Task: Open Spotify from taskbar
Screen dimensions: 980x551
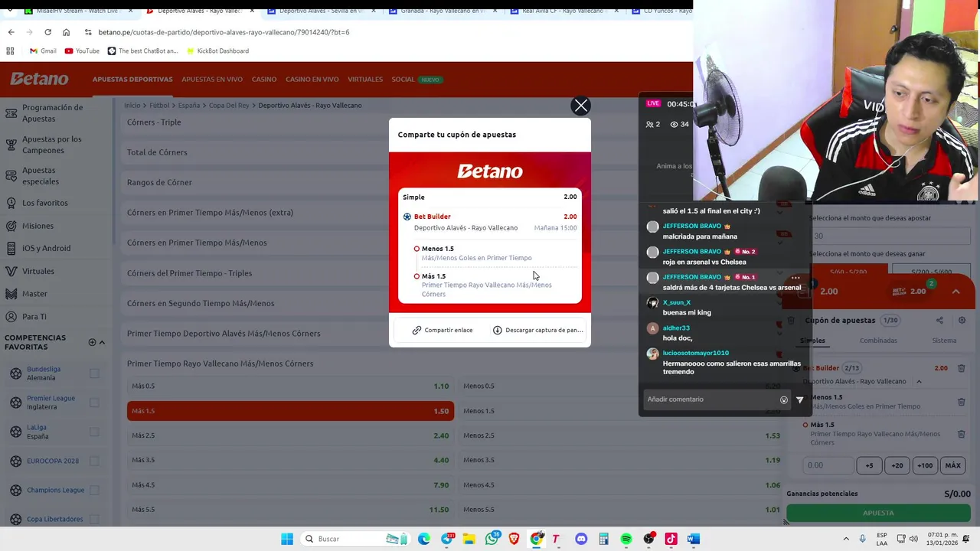Action: [626, 539]
